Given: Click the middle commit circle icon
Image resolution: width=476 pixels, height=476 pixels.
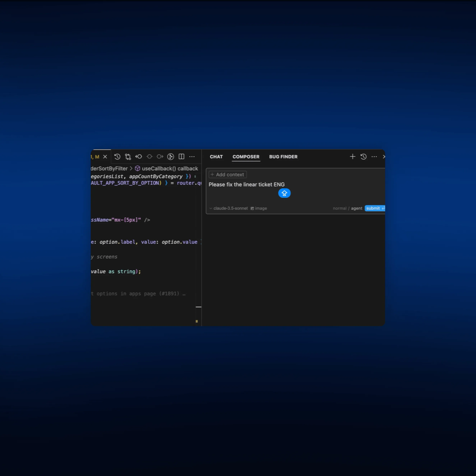Looking at the screenshot, I should click(x=149, y=157).
